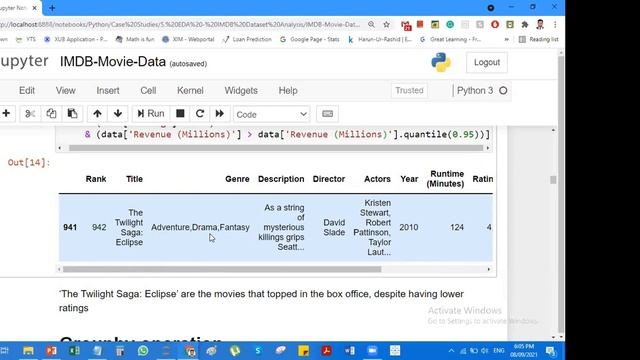640x360 pixels.
Task: Open the View menu
Action: [65, 91]
